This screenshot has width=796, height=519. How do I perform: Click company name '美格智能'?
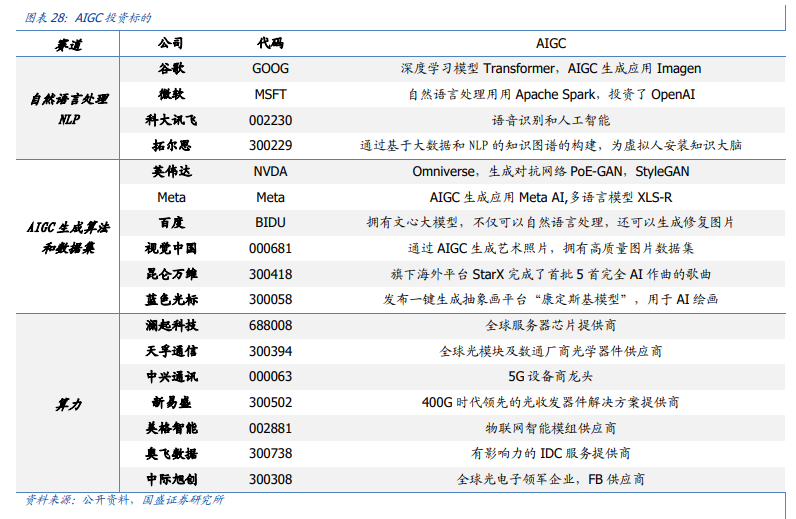point(171,428)
